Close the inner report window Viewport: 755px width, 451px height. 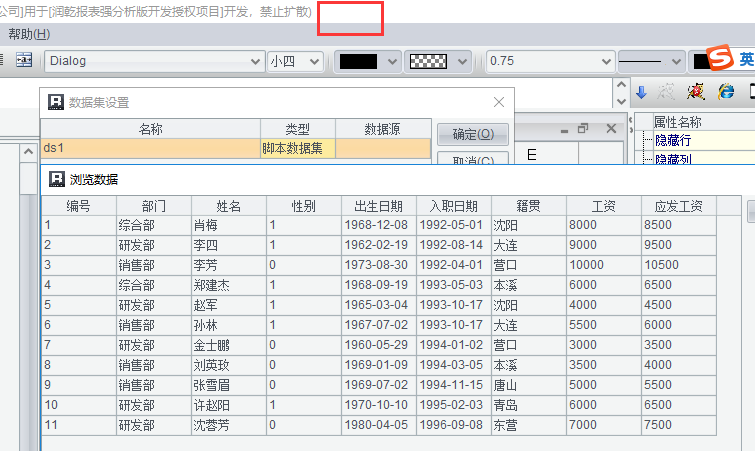(x=611, y=129)
